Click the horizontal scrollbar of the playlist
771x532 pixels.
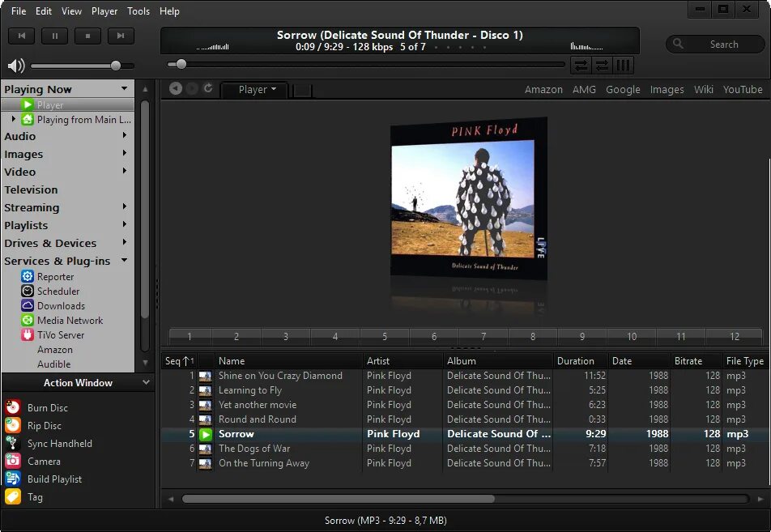[x=339, y=499]
